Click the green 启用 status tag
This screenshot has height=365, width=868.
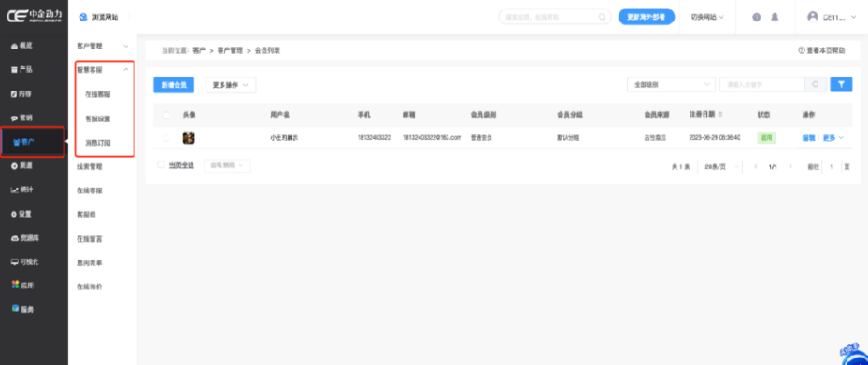pos(767,138)
